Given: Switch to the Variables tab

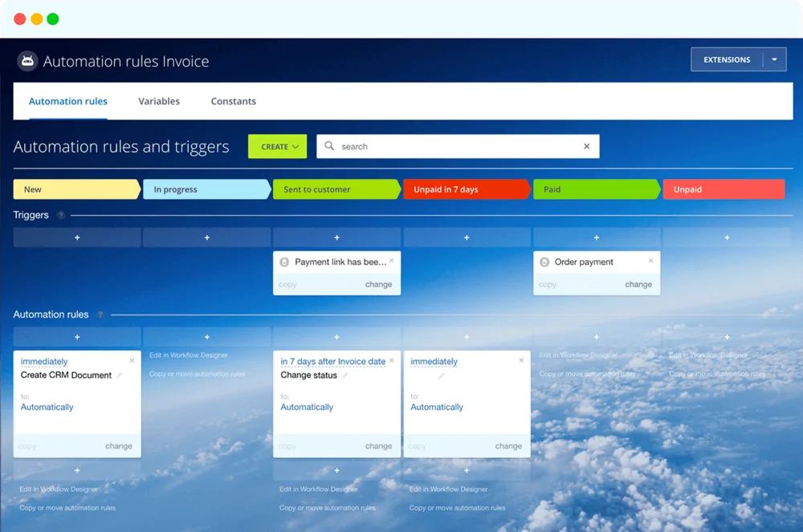Looking at the screenshot, I should coord(159,101).
